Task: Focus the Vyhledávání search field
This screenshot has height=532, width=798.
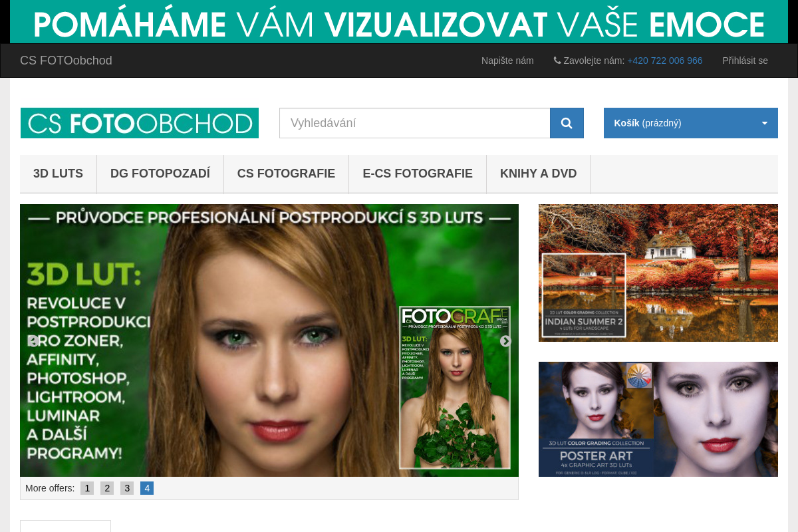Action: click(x=415, y=123)
